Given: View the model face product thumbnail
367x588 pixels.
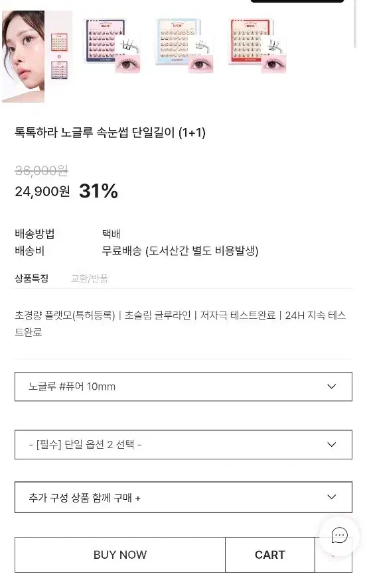Looking at the screenshot, I should coord(37,56).
